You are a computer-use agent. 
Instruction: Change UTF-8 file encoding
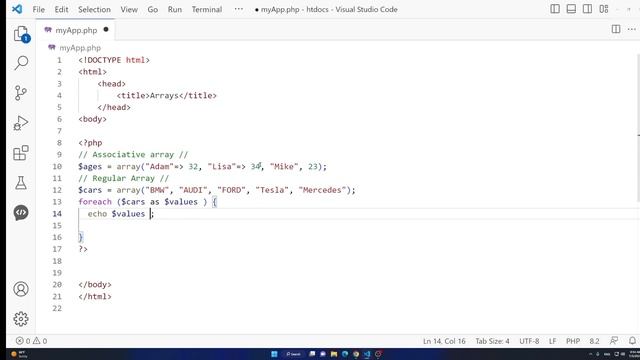(x=529, y=341)
